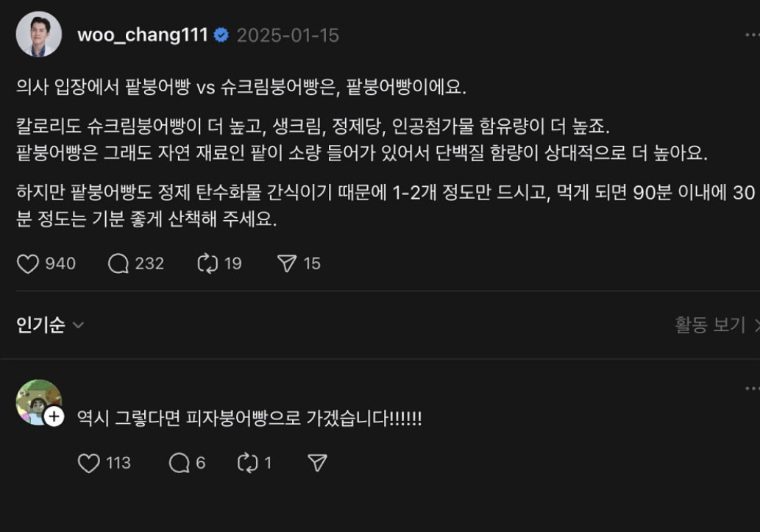Like the post by woo_chang111
Image resolution: width=760 pixels, height=532 pixels.
coord(28,263)
